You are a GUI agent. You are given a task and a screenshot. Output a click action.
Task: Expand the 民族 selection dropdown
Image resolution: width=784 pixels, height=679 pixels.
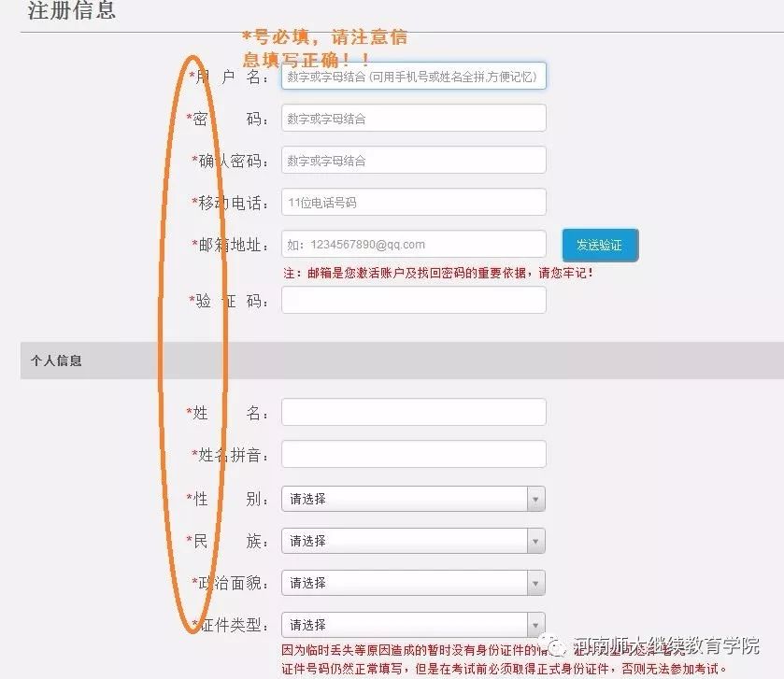pos(413,542)
